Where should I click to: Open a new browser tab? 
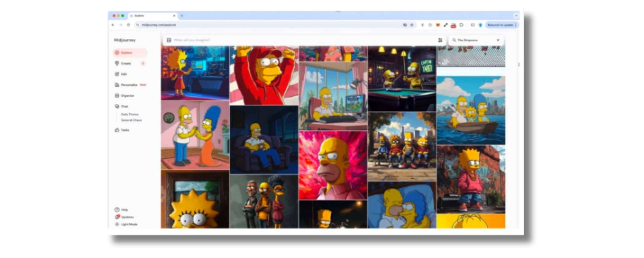(x=182, y=16)
